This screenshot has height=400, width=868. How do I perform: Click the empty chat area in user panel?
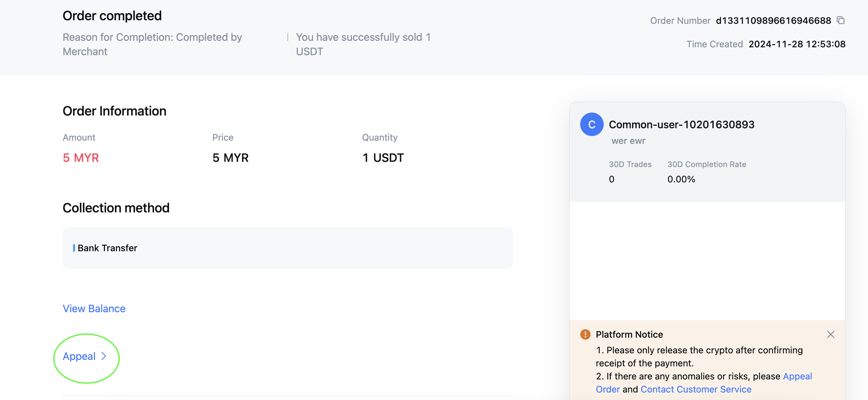click(707, 261)
